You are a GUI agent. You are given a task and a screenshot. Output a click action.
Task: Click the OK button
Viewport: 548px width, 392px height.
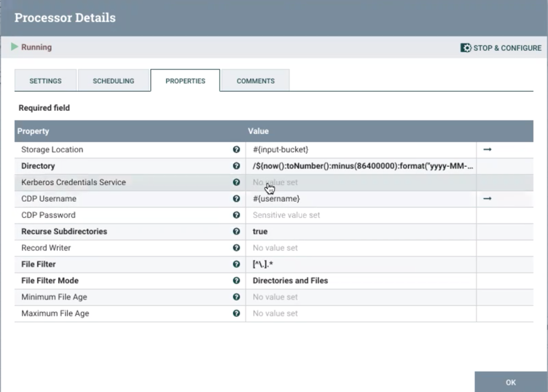[x=511, y=382]
